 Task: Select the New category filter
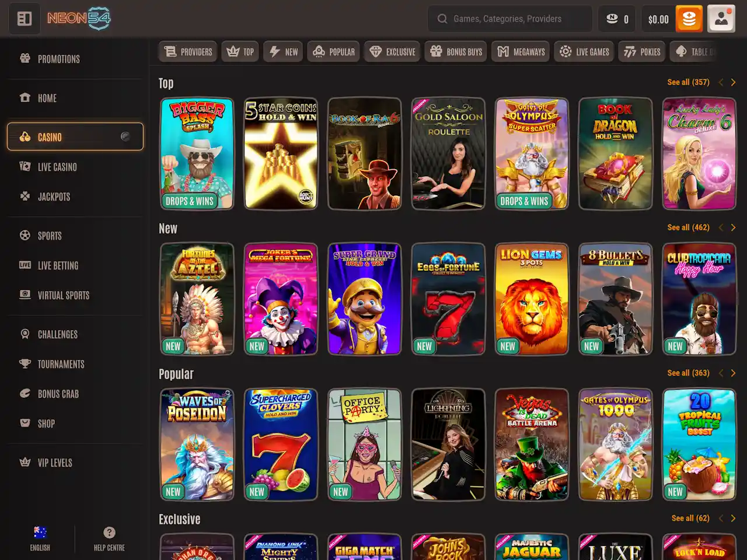point(284,52)
